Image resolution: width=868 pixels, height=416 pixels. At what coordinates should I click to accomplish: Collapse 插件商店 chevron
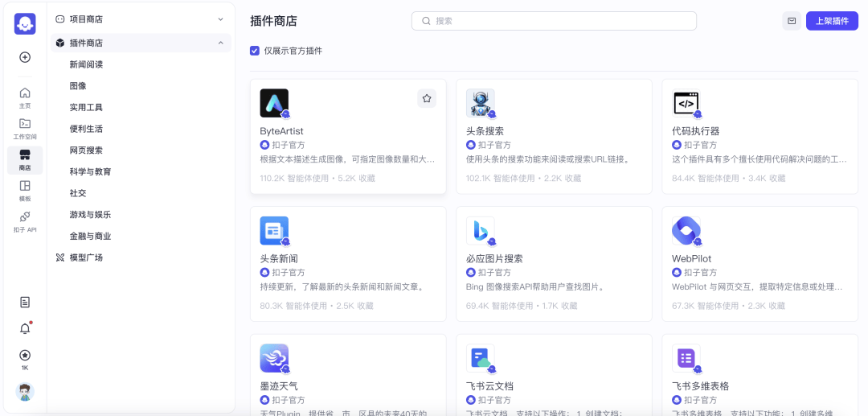[x=220, y=43]
